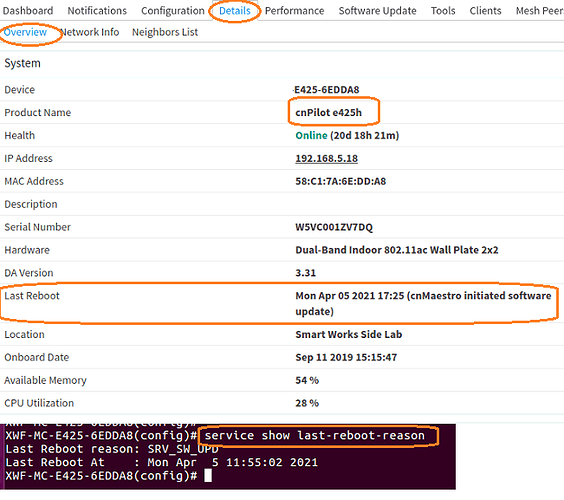The image size is (564, 500).
Task: Click the uptime value (20d 18h 21m)
Action: click(365, 136)
